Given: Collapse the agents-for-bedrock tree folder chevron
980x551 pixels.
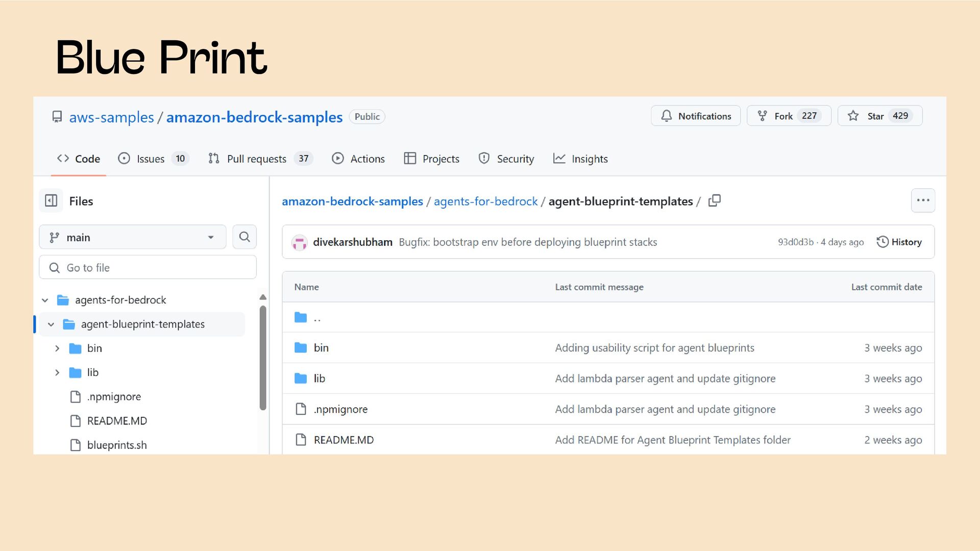Looking at the screenshot, I should (45, 300).
